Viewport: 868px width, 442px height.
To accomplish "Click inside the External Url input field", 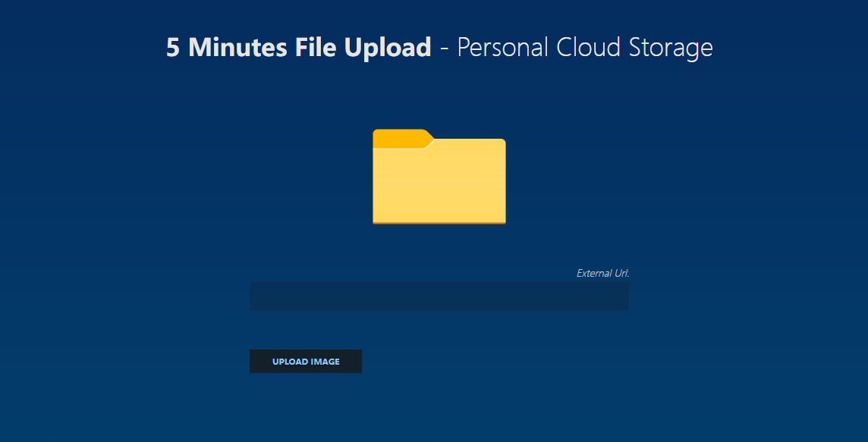I will tap(439, 296).
